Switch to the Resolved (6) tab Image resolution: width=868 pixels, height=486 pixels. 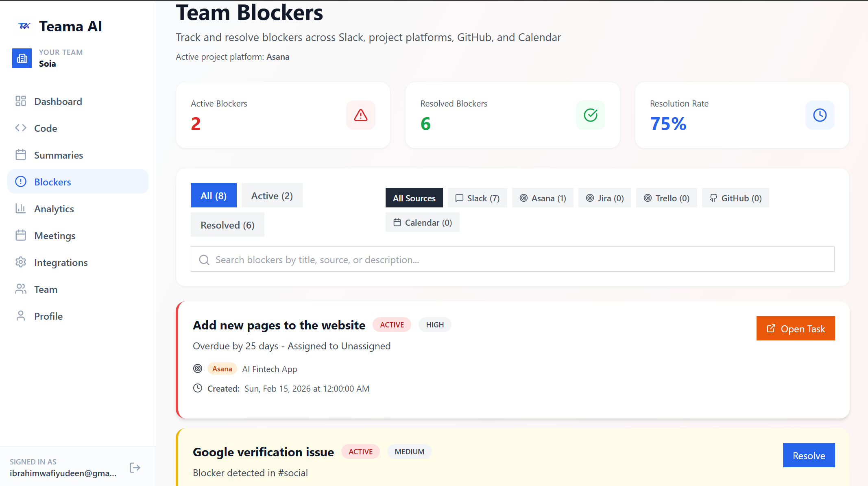pyautogui.click(x=227, y=225)
